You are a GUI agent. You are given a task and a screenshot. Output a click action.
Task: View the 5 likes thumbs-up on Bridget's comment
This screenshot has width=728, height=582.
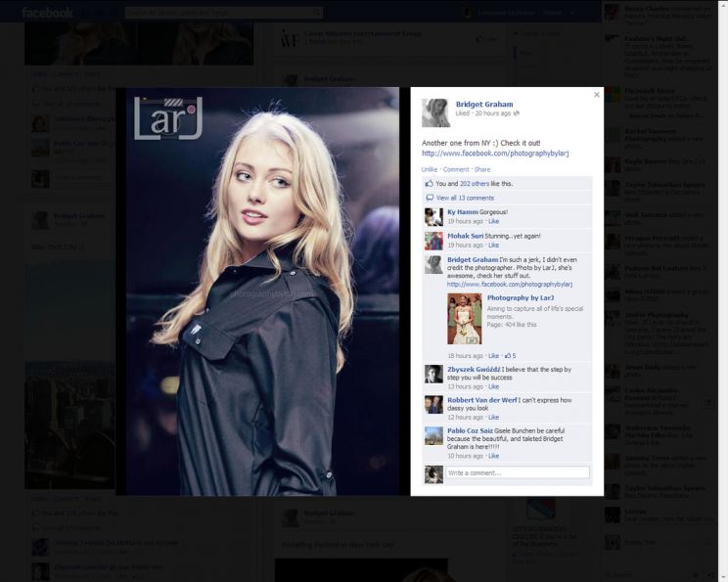[x=510, y=355]
